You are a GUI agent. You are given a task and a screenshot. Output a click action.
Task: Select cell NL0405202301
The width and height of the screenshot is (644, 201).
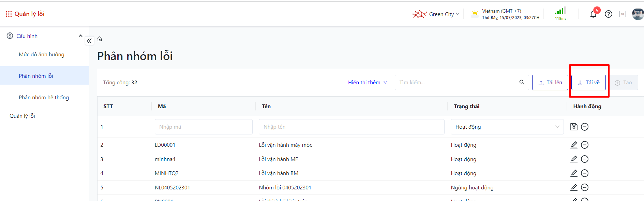click(x=172, y=187)
